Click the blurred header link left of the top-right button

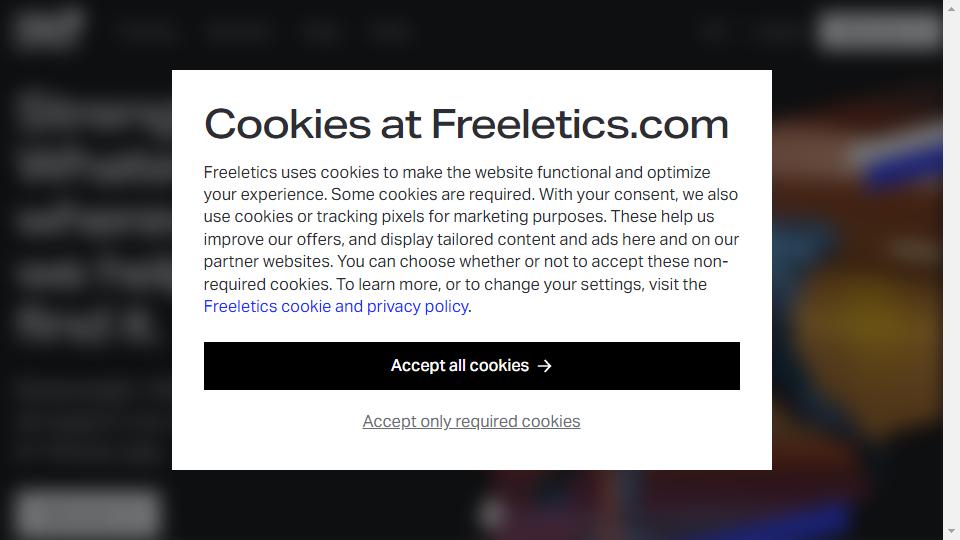click(776, 30)
